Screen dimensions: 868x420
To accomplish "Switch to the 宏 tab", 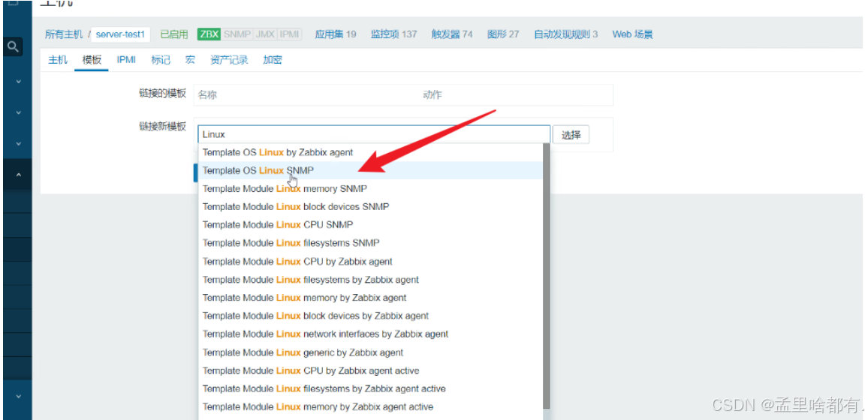I will 190,60.
